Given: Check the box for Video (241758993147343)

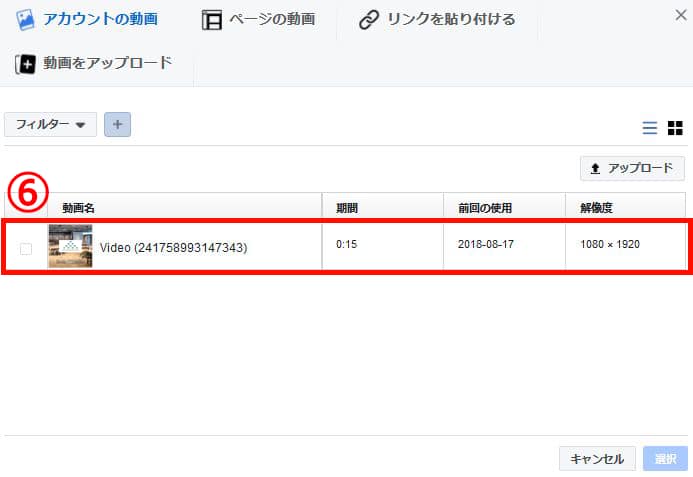Looking at the screenshot, I should pos(26,248).
